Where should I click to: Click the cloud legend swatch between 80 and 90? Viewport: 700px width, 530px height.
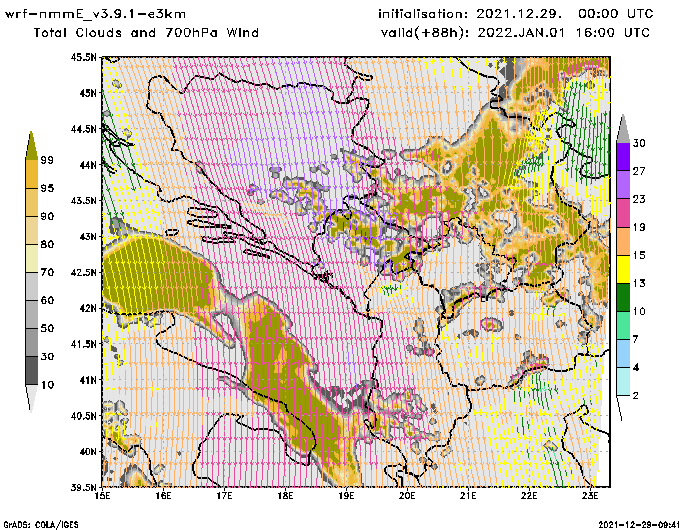32,230
